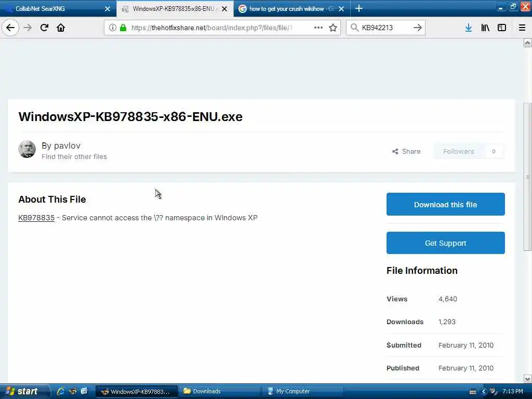
Task: Submit search with the arrow button
Action: (x=418, y=28)
